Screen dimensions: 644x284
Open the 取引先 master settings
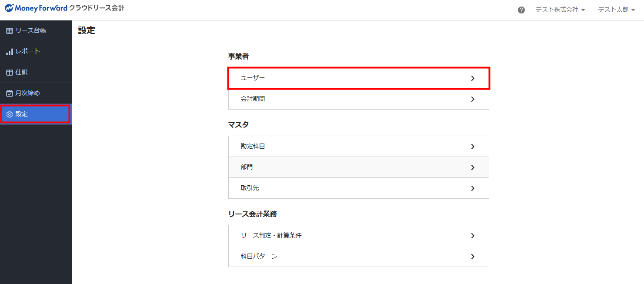tap(358, 188)
